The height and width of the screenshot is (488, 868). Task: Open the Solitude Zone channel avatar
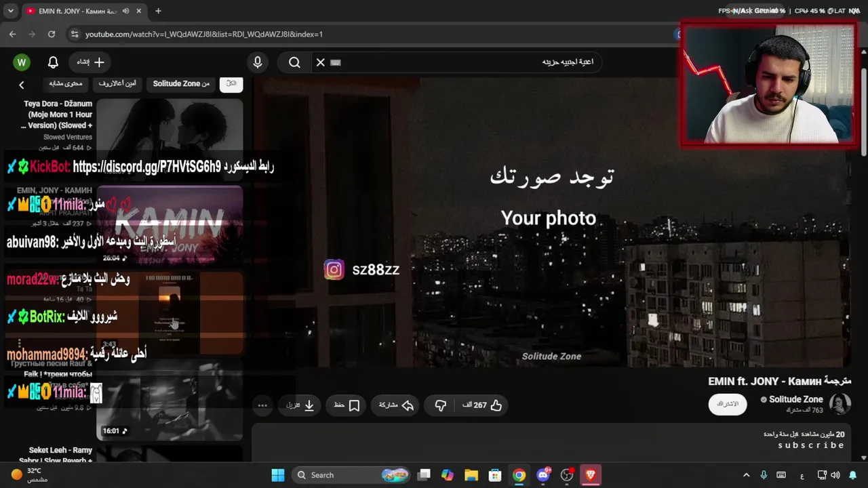[x=840, y=404]
